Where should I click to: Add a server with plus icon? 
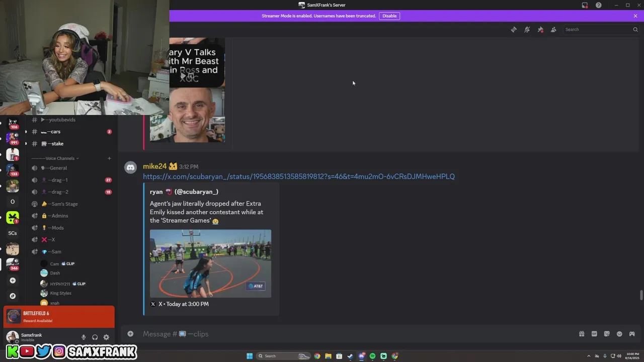[x=13, y=281]
